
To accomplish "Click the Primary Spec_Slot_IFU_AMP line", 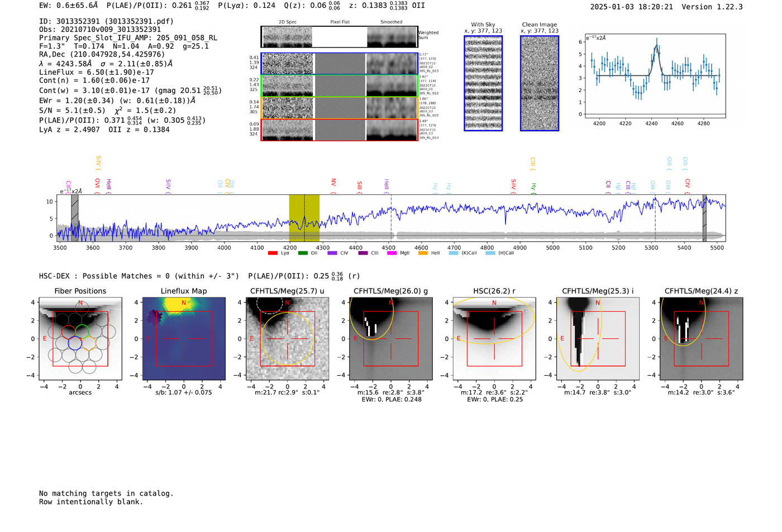I will pyautogui.click(x=128, y=38).
